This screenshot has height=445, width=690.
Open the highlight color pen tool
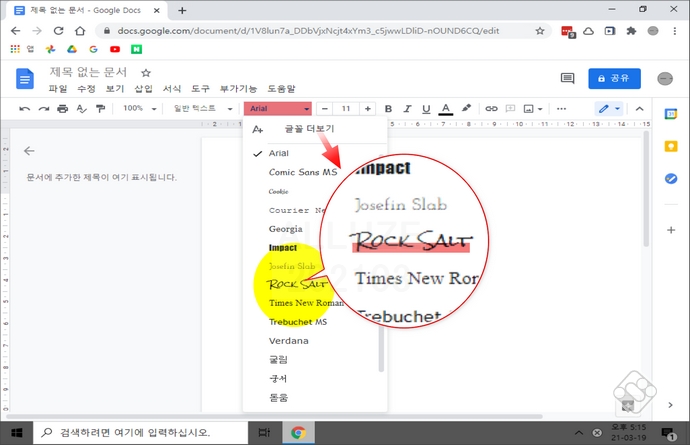466,108
